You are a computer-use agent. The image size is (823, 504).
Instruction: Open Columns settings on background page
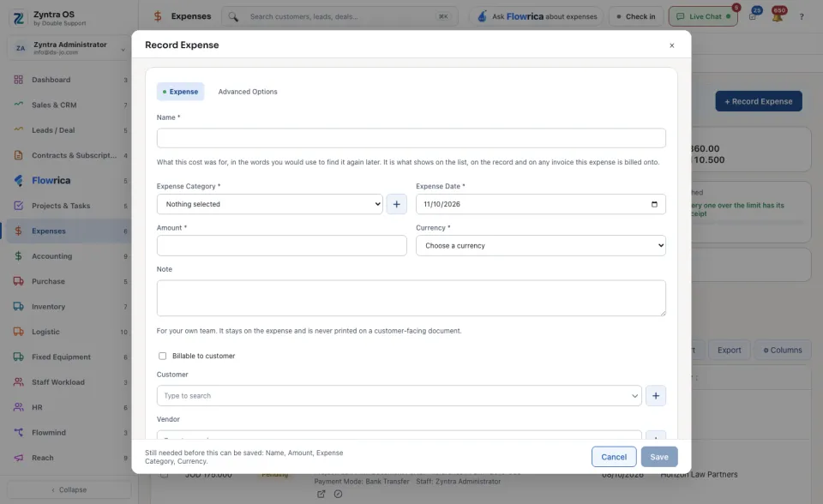(x=783, y=351)
